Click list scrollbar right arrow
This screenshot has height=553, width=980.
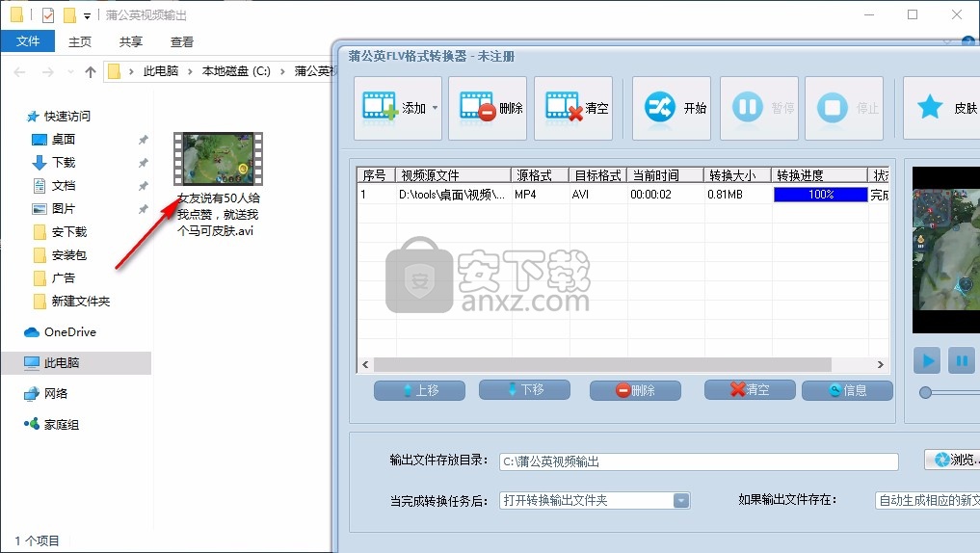point(880,364)
